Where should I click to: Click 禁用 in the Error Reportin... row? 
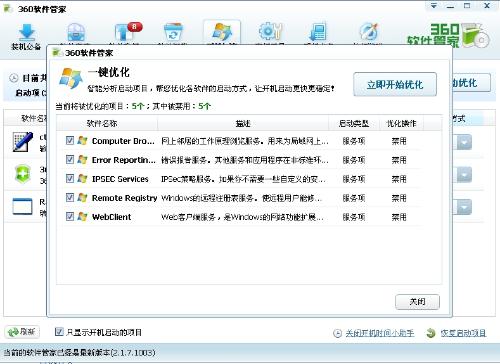[x=399, y=160]
